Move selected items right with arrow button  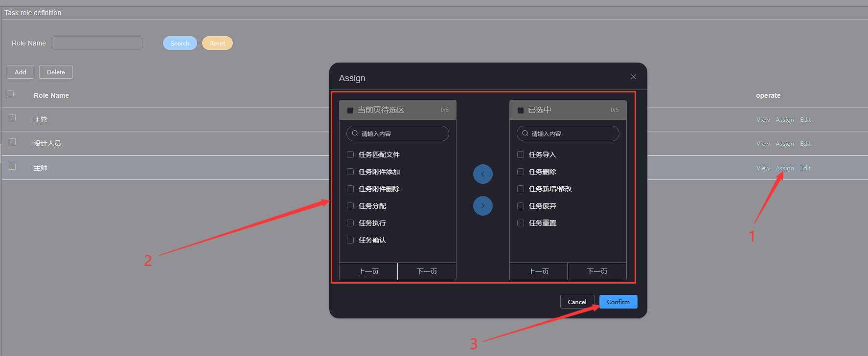tap(483, 206)
